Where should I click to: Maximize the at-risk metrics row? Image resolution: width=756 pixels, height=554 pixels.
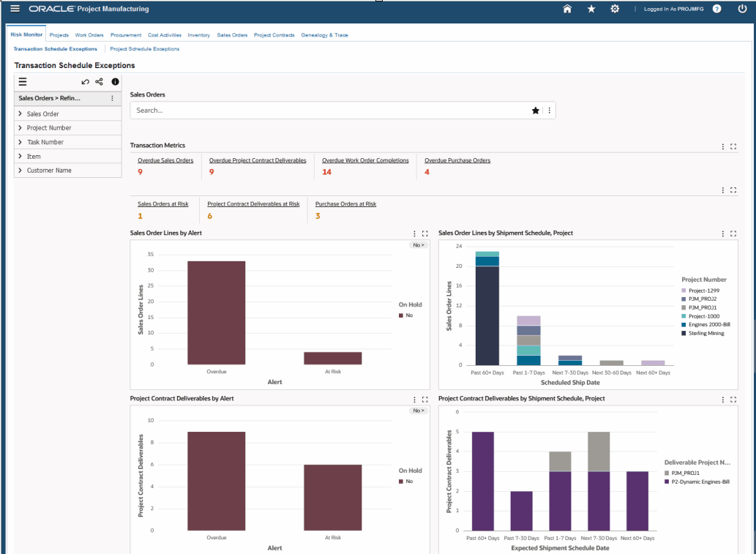[x=733, y=190]
